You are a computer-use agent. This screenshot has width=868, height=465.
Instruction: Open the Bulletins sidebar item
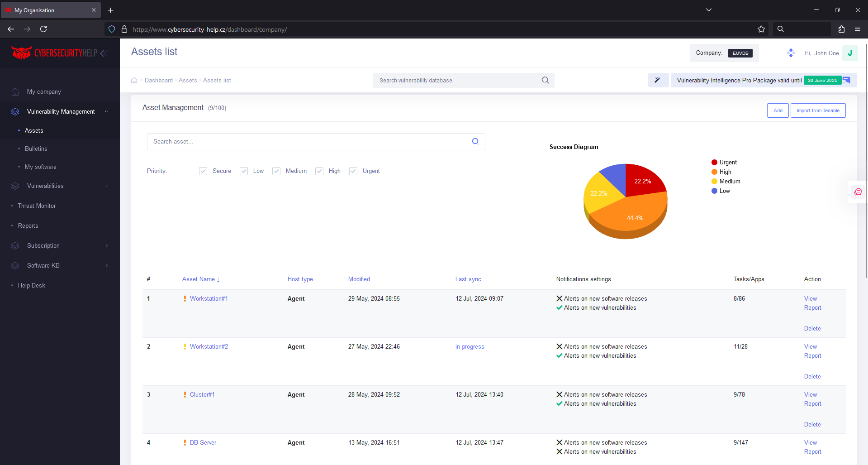36,149
